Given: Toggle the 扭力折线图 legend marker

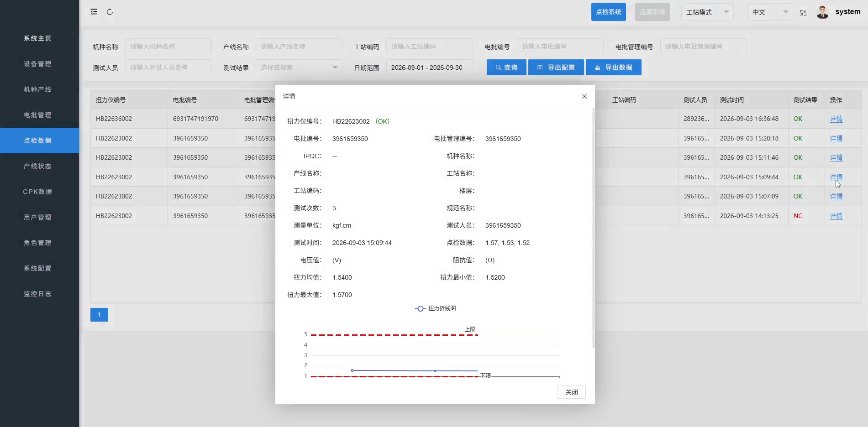Looking at the screenshot, I should point(420,309).
